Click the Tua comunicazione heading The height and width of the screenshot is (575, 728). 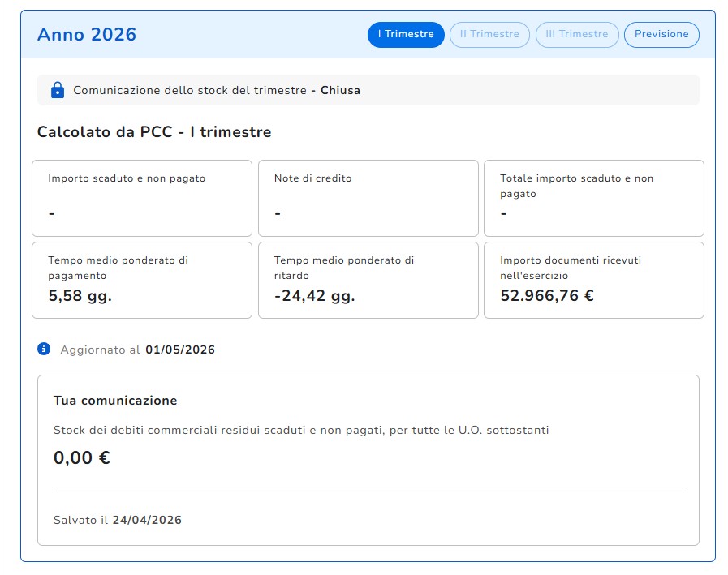click(115, 401)
